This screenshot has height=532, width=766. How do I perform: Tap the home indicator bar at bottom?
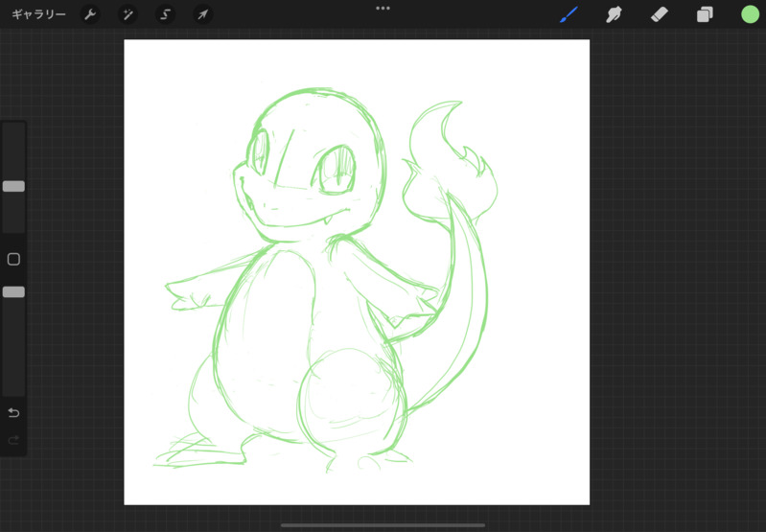pos(383,525)
